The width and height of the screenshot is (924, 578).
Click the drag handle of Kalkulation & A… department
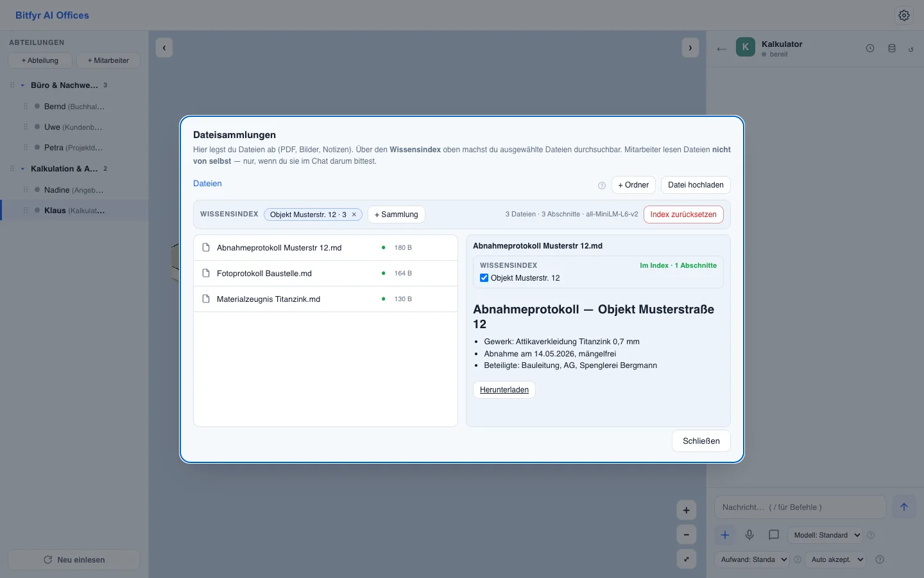(x=12, y=169)
